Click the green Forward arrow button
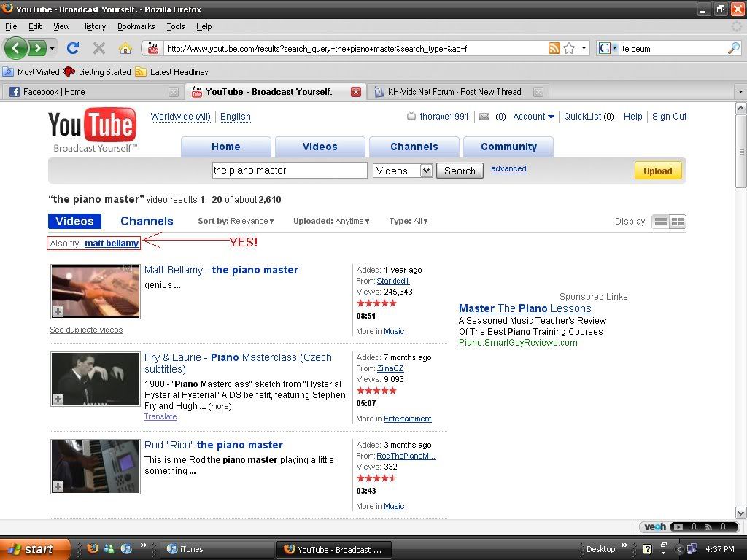 click(37, 48)
